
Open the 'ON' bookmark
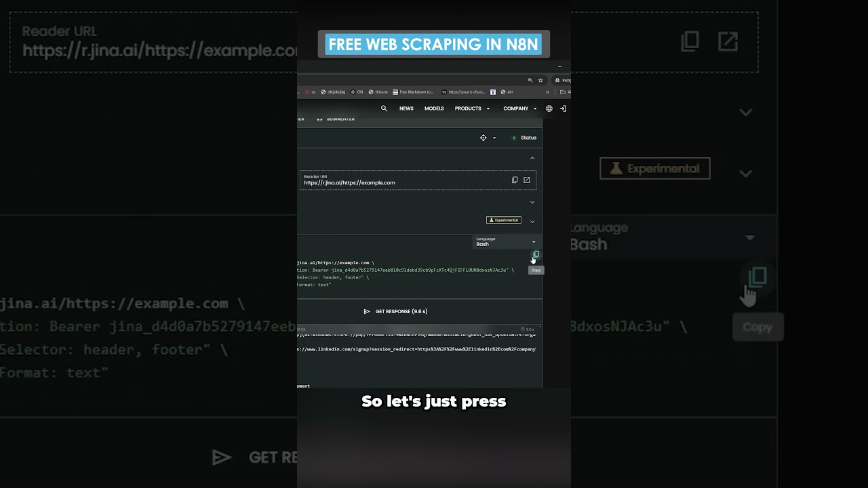click(x=357, y=92)
